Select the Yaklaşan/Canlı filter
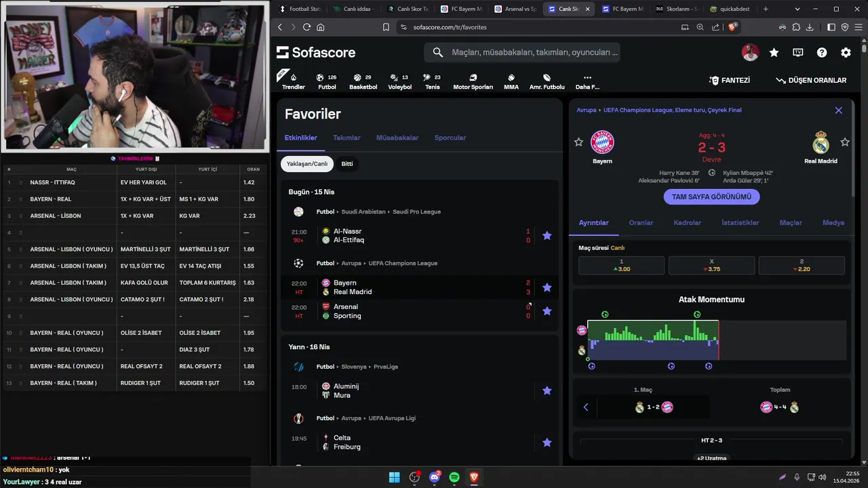 click(307, 164)
